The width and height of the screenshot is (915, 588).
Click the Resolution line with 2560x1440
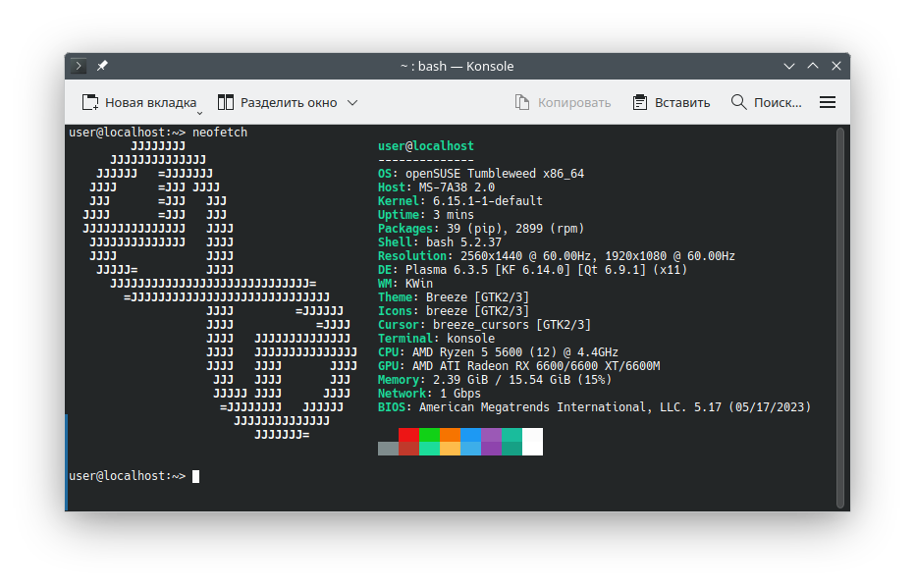pos(557,256)
